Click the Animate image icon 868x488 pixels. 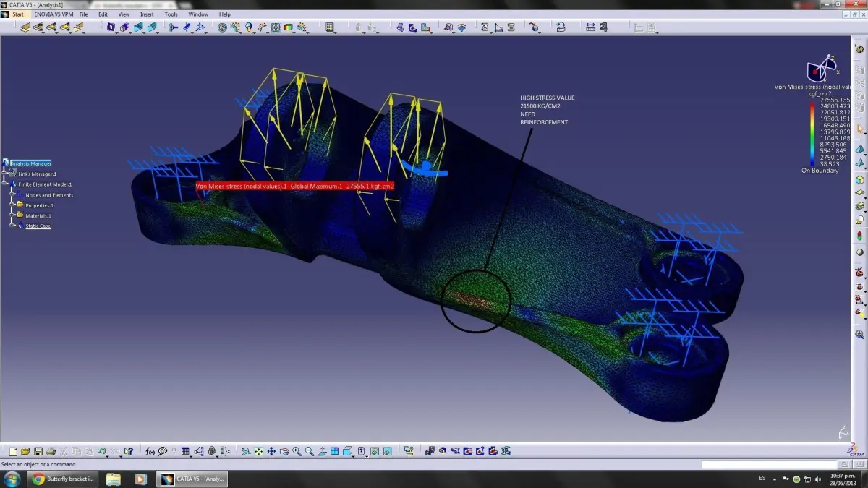click(x=430, y=451)
